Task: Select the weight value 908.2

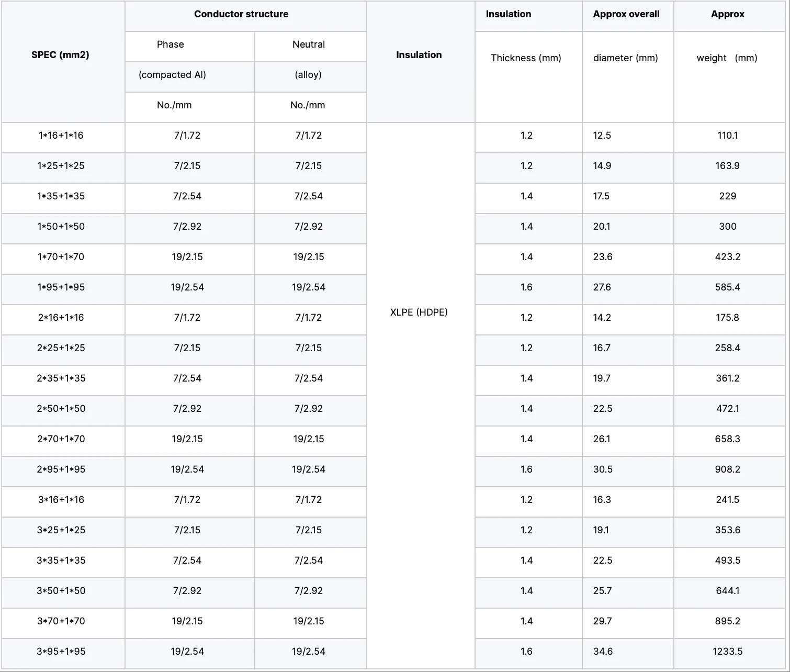Action: click(727, 469)
